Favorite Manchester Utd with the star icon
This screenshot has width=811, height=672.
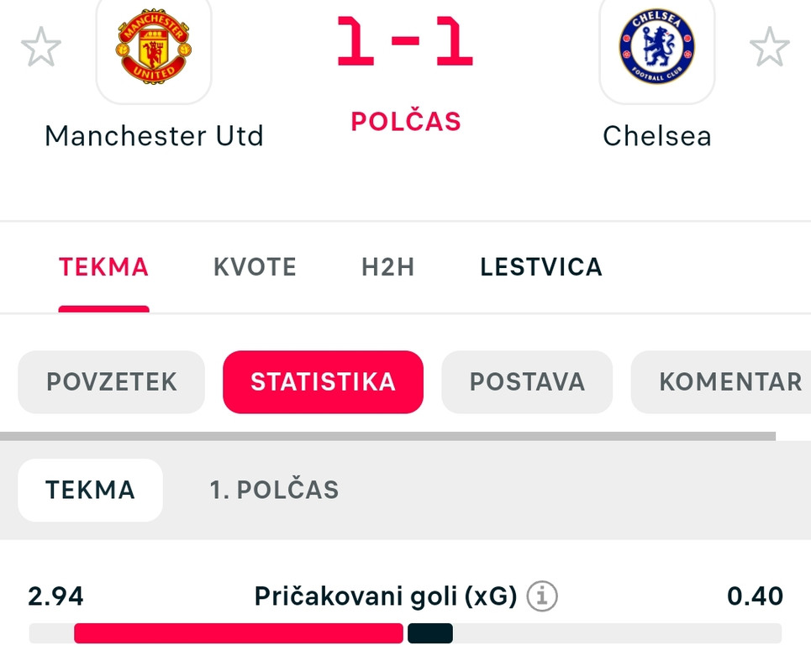click(x=41, y=47)
